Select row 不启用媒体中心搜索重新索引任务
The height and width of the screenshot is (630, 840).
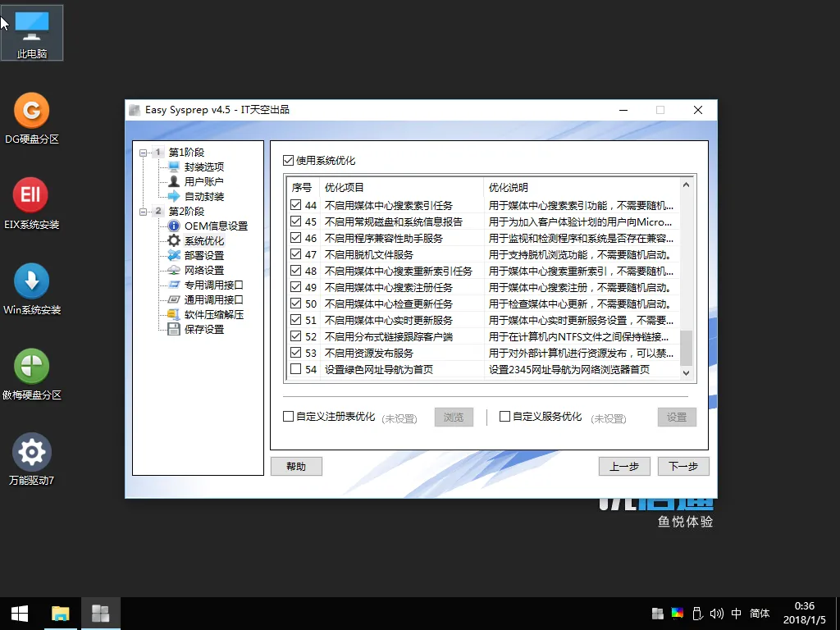click(x=482, y=271)
